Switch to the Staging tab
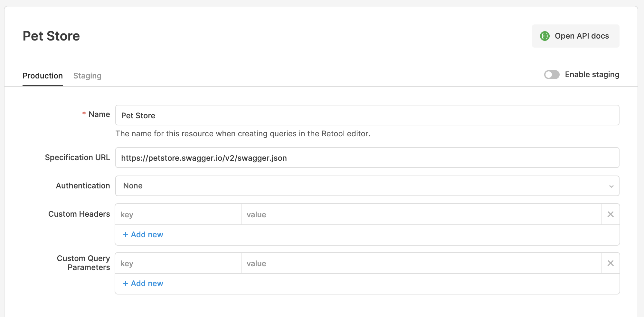Screen dimensions: 644x317 click(87, 76)
